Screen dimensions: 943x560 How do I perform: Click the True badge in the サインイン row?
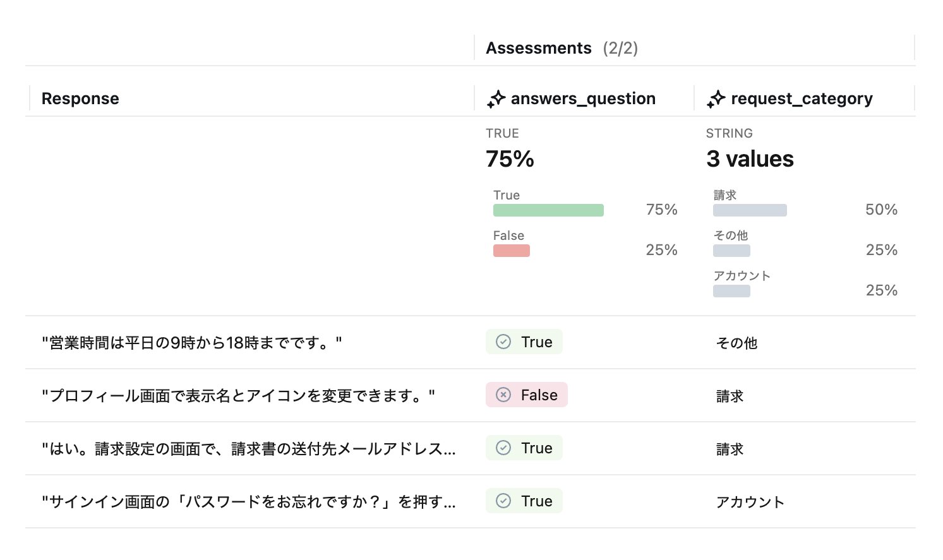click(x=524, y=501)
